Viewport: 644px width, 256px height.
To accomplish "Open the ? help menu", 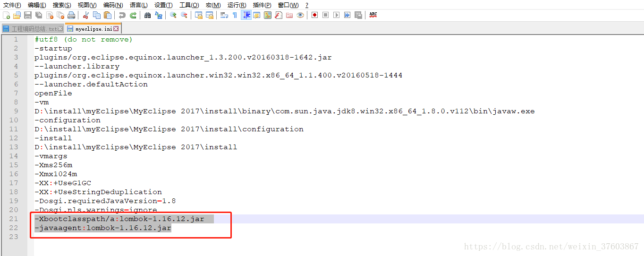I will 307,5.
